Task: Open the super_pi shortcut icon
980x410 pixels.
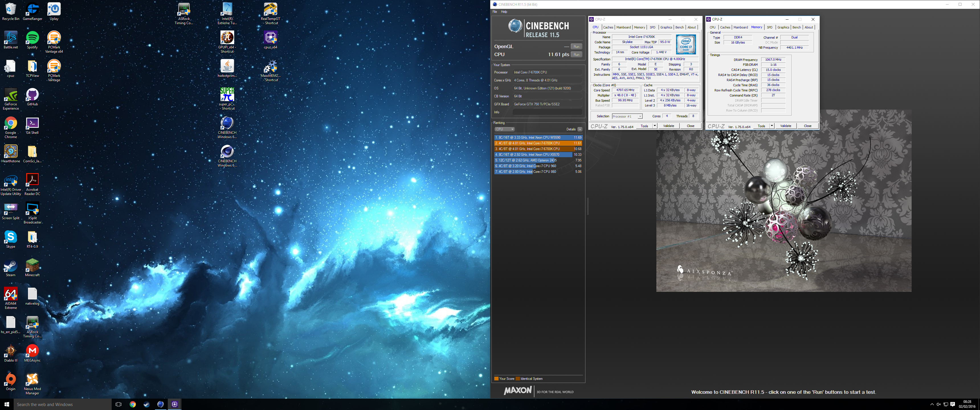Action: 227,99
